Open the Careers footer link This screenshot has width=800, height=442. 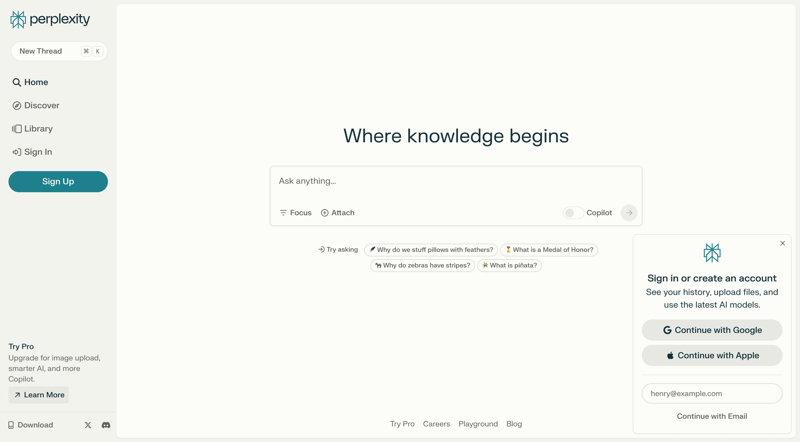436,424
